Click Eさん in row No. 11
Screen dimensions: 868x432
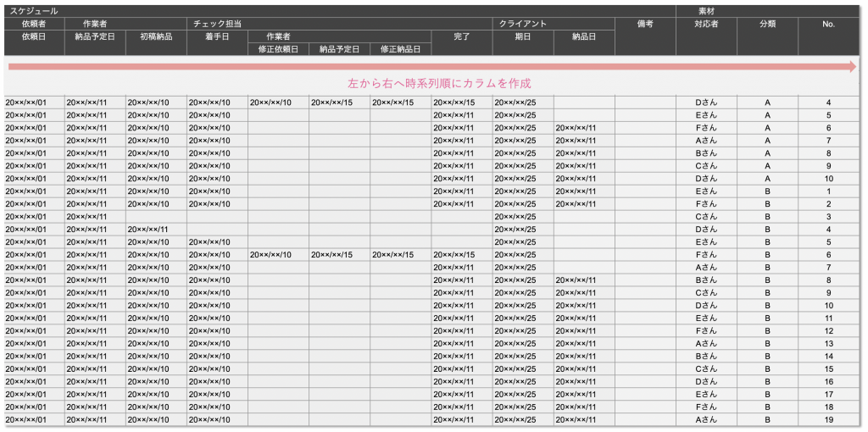pos(706,318)
